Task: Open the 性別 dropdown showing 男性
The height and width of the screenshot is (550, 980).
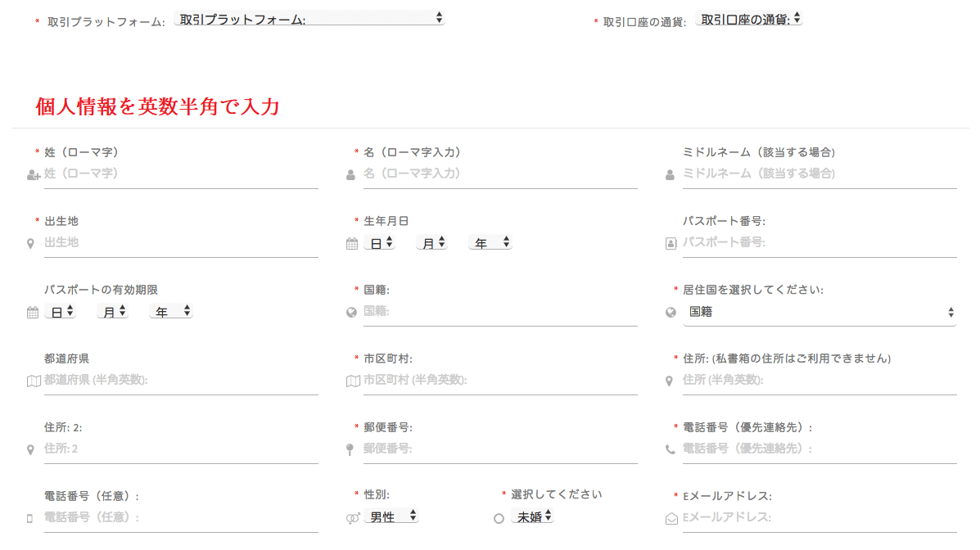Action: [391, 516]
